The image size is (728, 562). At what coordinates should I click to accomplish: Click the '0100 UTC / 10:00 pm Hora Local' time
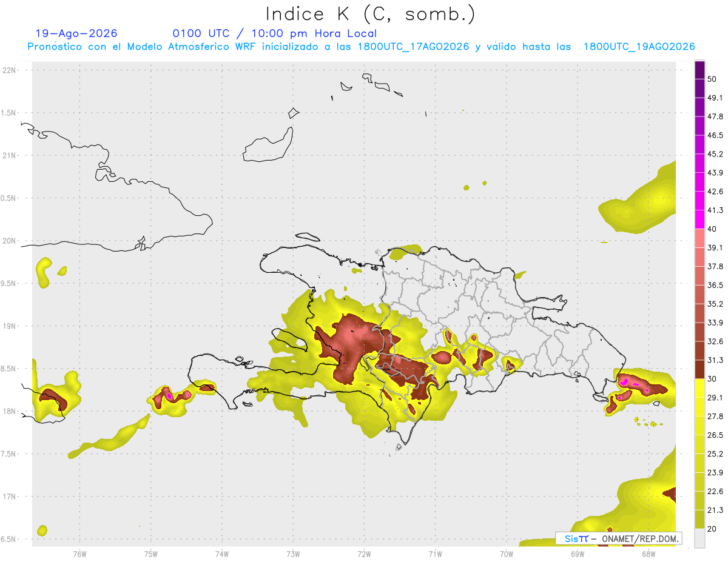pyautogui.click(x=275, y=33)
